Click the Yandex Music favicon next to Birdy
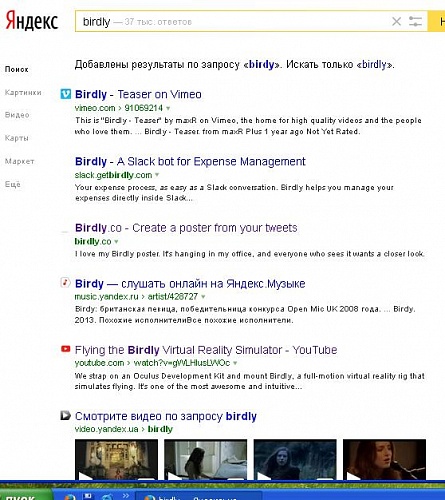The image size is (445, 500). coord(65,283)
